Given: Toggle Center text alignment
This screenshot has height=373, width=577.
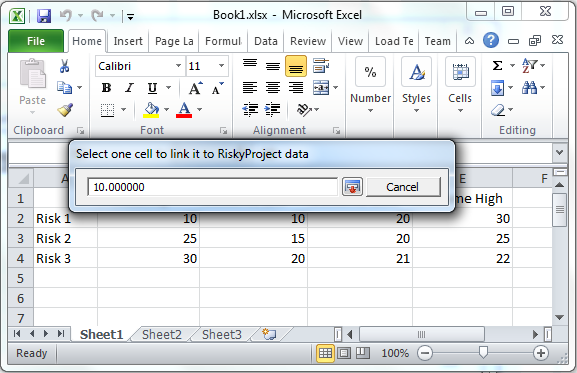Looking at the screenshot, I should pyautogui.click(x=273, y=88).
